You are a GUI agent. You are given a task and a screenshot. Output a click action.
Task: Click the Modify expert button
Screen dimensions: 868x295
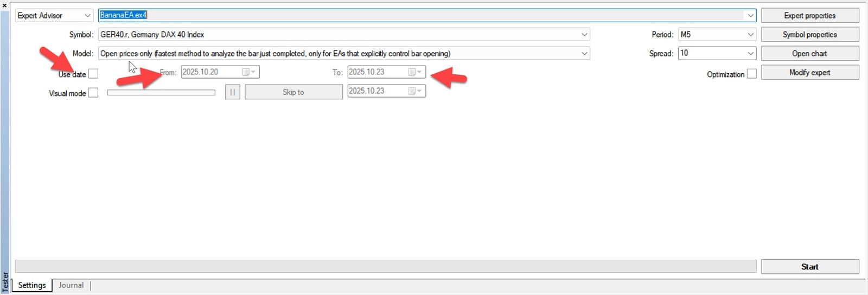pyautogui.click(x=810, y=73)
